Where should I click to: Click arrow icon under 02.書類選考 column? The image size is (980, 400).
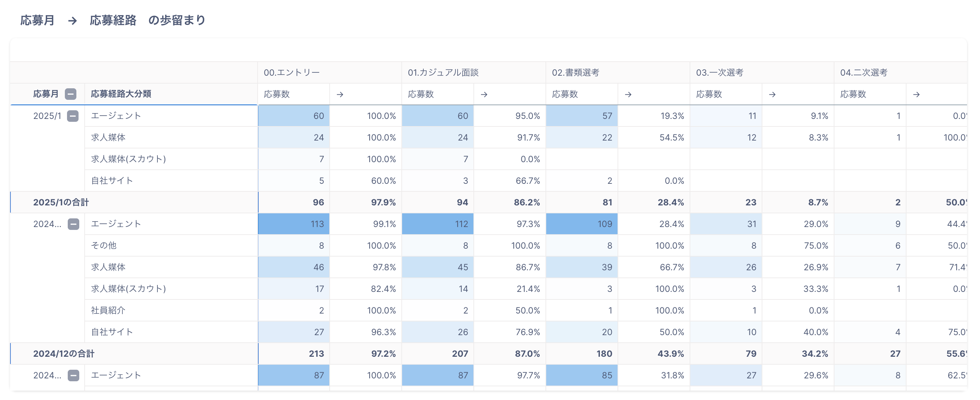(628, 94)
